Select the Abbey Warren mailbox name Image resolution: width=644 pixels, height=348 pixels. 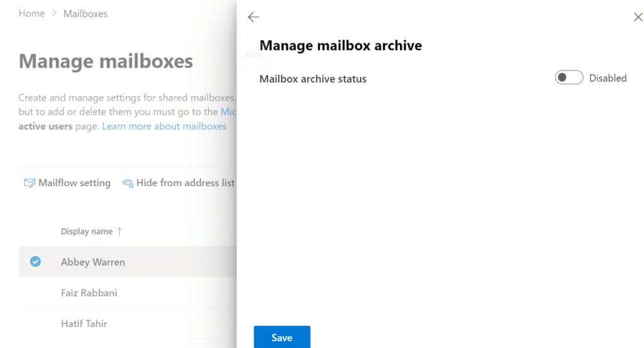point(93,262)
